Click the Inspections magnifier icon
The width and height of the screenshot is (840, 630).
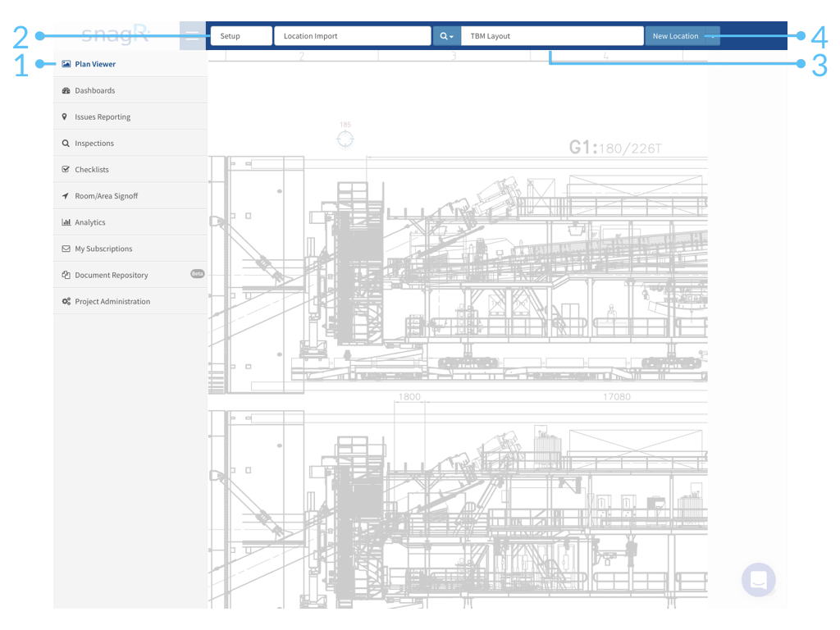[66, 143]
